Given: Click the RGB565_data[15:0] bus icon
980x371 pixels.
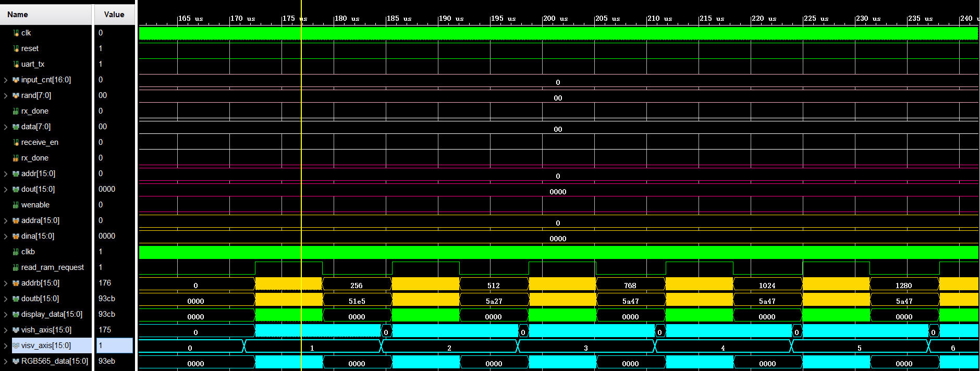Looking at the screenshot, I should [16, 361].
